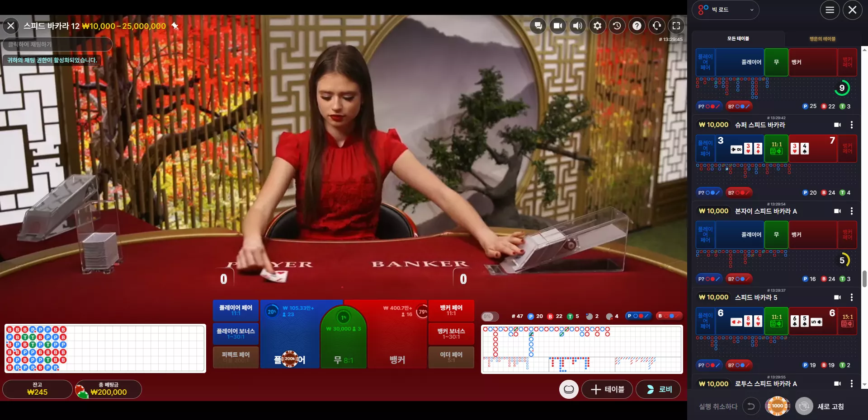The image size is (868, 420).
Task: Open help with the question mark icon
Action: click(x=637, y=26)
